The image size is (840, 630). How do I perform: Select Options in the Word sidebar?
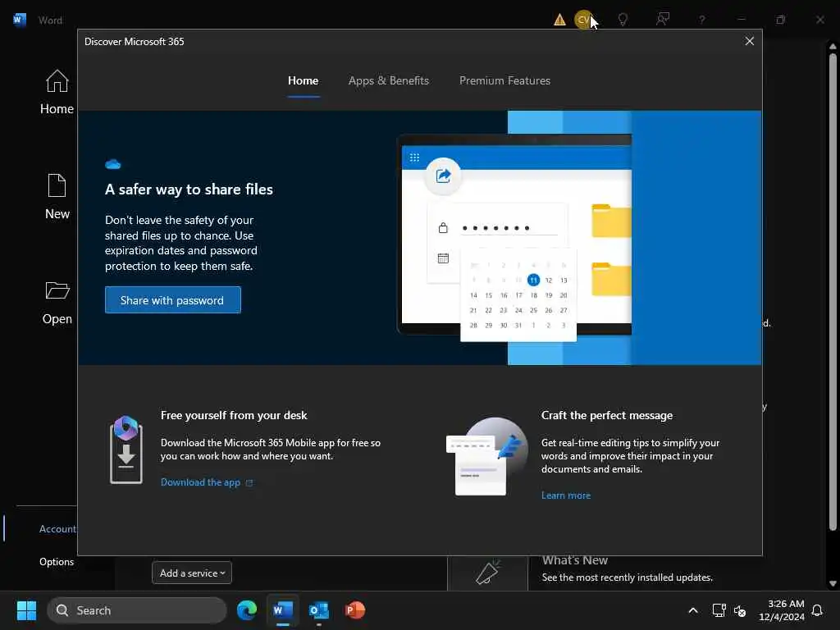(57, 561)
